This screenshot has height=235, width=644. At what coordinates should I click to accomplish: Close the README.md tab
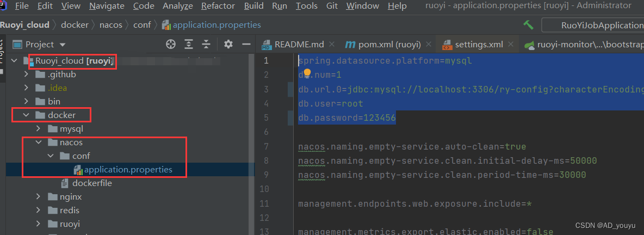[332, 44]
